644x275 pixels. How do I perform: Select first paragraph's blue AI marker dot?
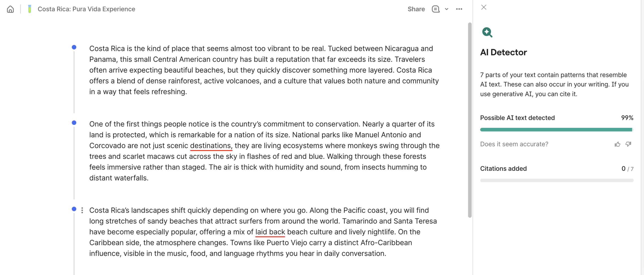point(74,47)
